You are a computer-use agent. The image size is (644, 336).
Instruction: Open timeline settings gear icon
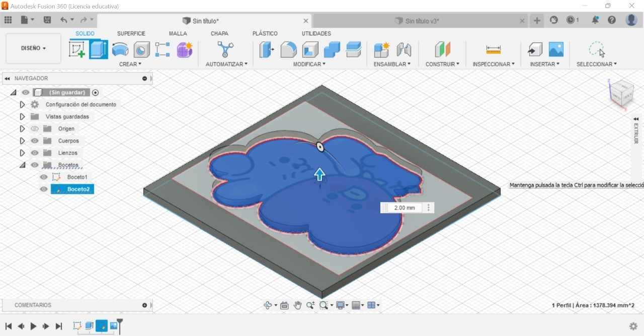pyautogui.click(x=633, y=326)
